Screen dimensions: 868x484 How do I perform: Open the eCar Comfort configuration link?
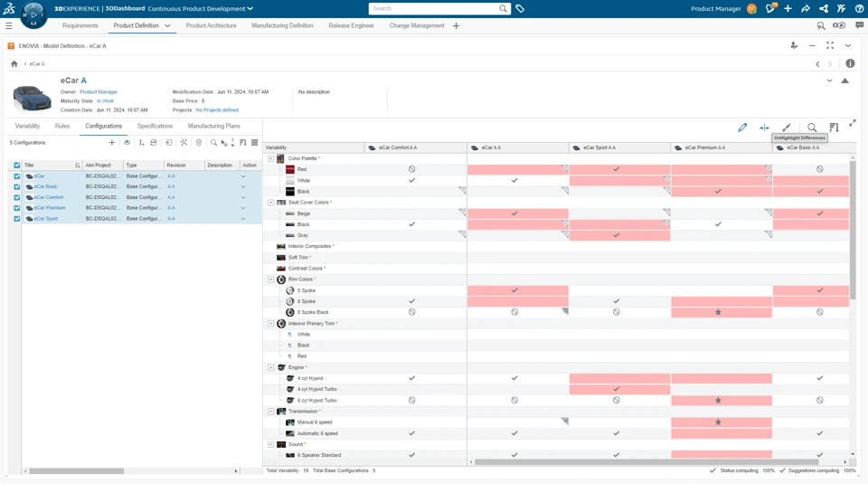pos(48,197)
